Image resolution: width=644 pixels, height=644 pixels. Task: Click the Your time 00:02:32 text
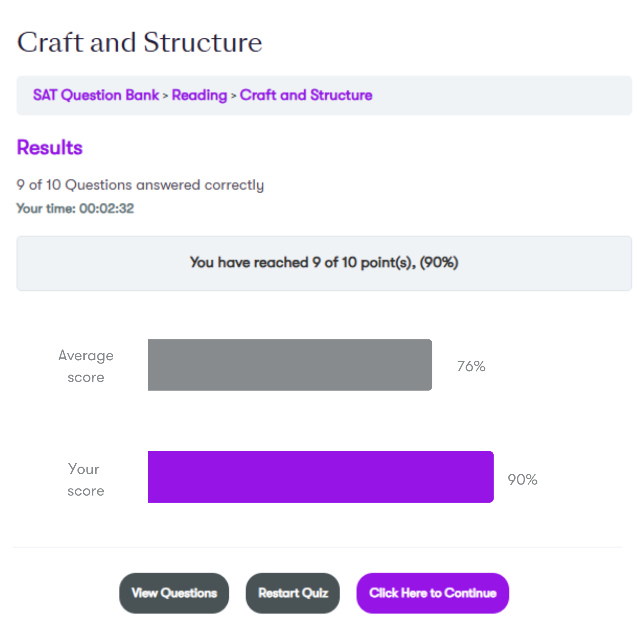pos(75,208)
